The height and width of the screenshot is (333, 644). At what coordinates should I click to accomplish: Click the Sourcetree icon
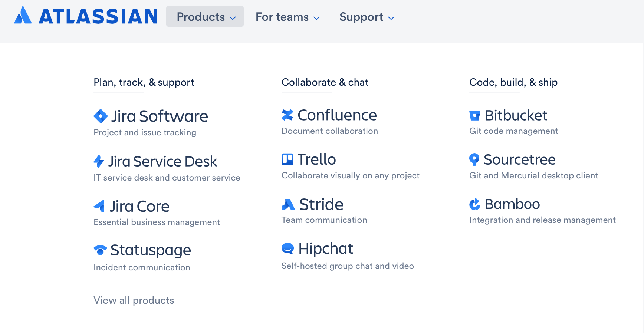click(x=474, y=159)
